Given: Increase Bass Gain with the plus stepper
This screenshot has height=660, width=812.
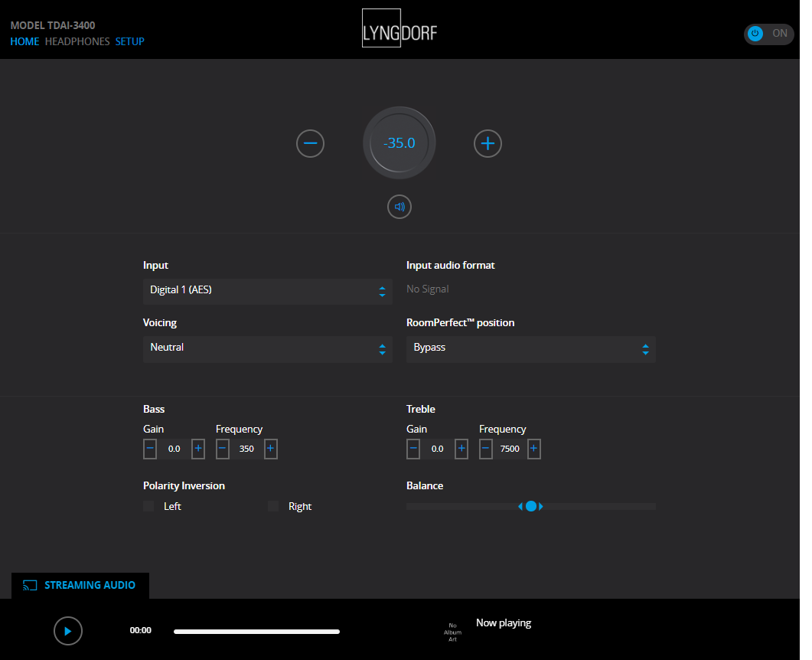Looking at the screenshot, I should [x=198, y=449].
